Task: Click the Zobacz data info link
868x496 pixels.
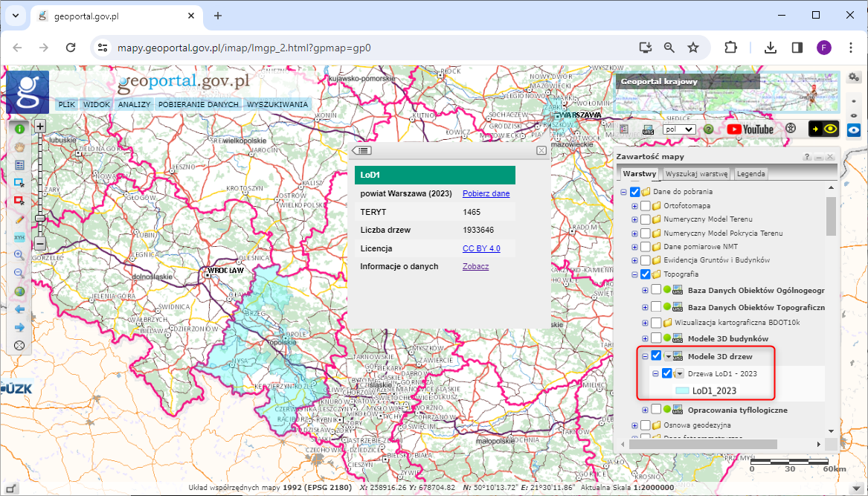Action: point(475,266)
